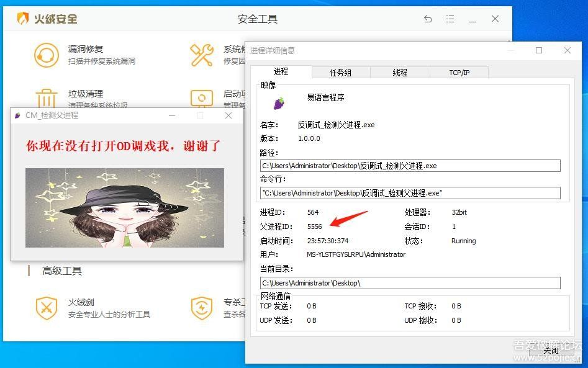Click the 路径 path text field
This screenshot has width=588, height=368.
[x=410, y=166]
